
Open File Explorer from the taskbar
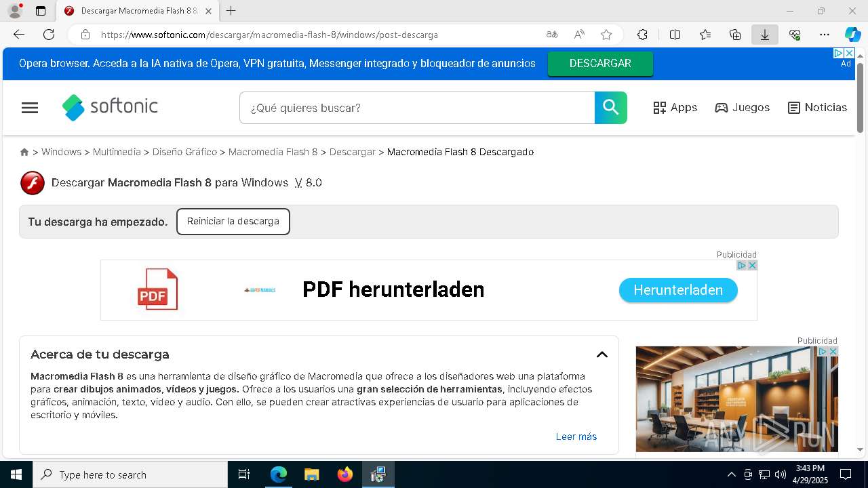coord(311,474)
